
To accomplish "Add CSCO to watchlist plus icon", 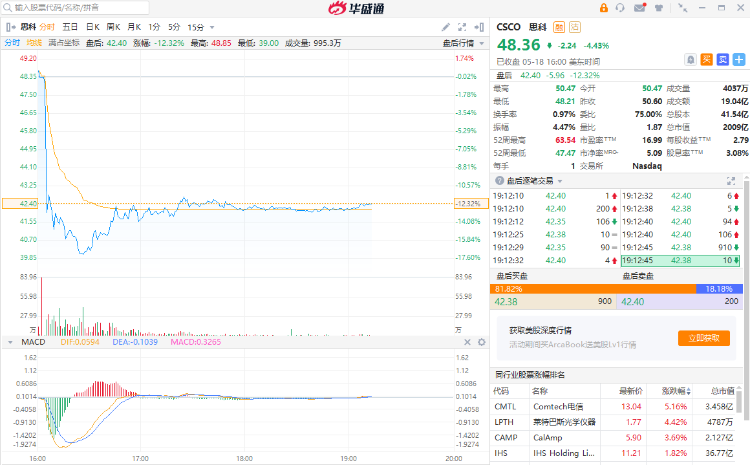I will [739, 60].
